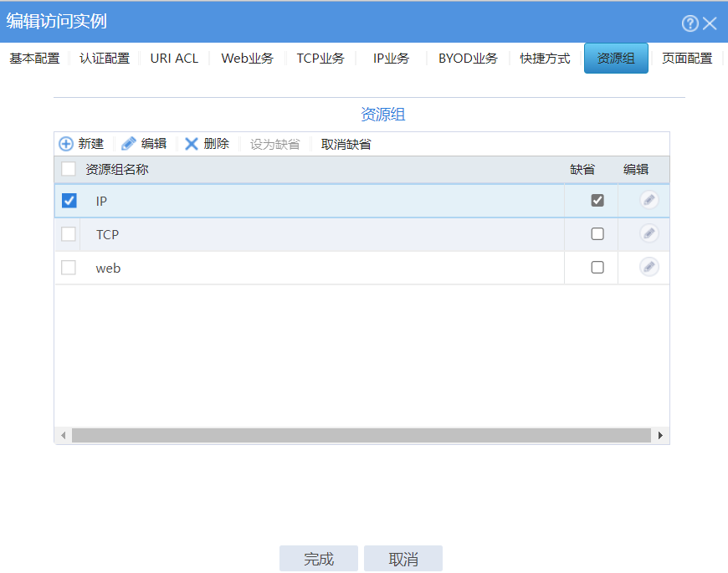Select the 资源组 tab
The width and height of the screenshot is (728, 573).
616,58
